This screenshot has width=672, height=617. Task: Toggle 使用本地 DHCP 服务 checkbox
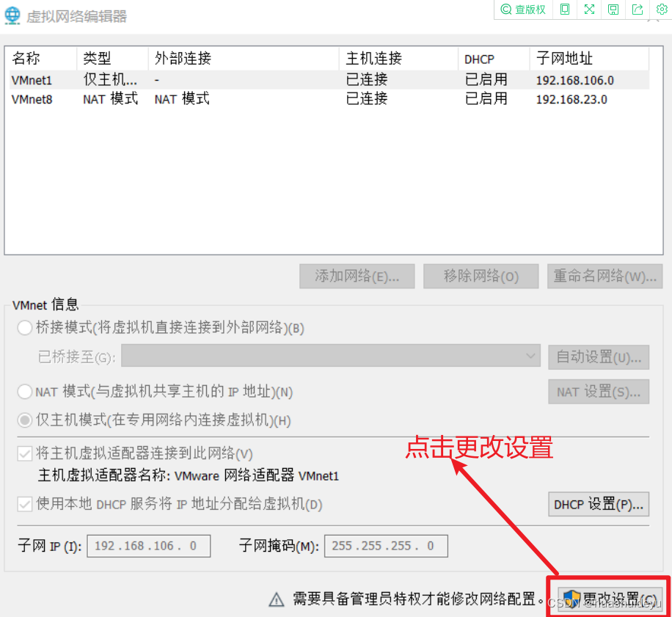point(25,504)
